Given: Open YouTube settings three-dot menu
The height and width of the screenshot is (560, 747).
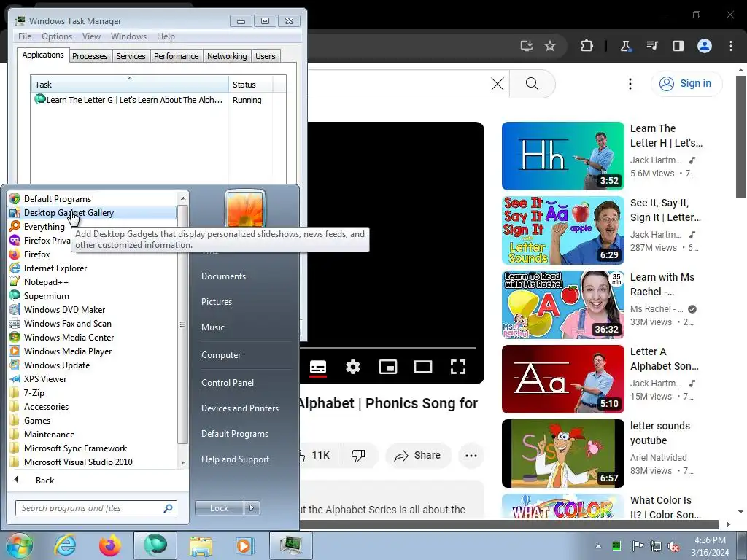Looking at the screenshot, I should point(630,85).
